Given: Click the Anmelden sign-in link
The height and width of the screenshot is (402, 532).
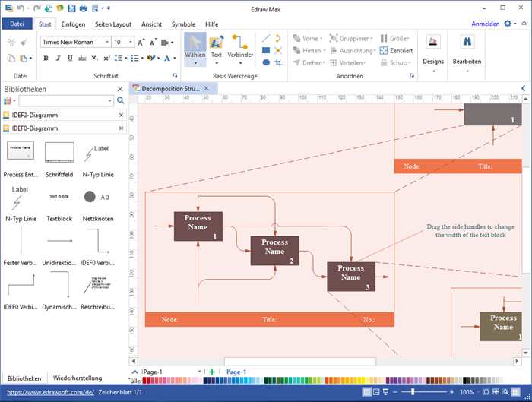Looking at the screenshot, I should coord(485,24).
